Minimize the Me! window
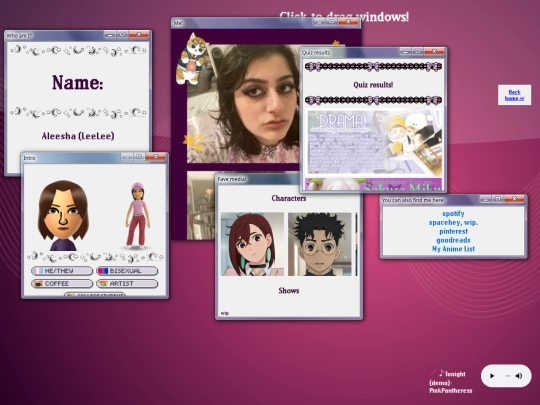Viewport: 540px width, 405px height. coord(319,22)
